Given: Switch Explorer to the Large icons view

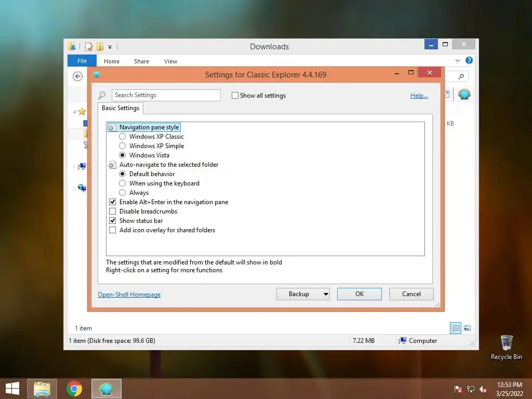Looking at the screenshot, I should point(467,328).
